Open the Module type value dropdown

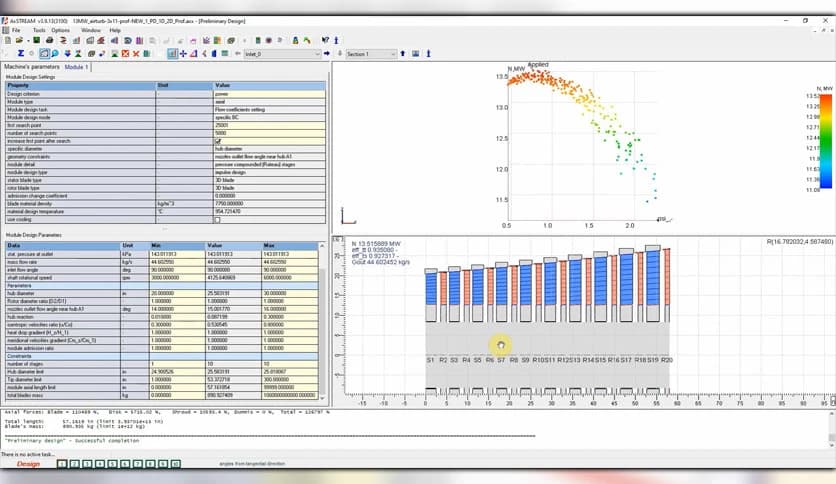click(x=269, y=102)
